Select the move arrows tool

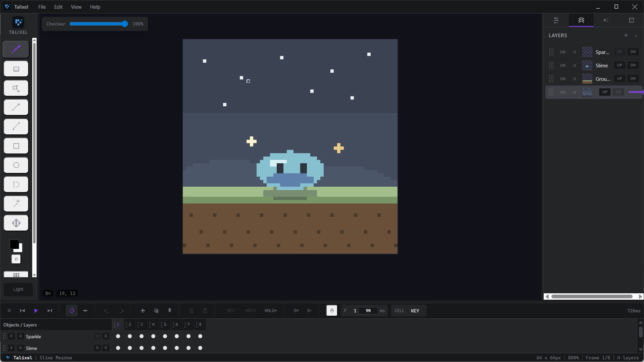pyautogui.click(x=16, y=223)
